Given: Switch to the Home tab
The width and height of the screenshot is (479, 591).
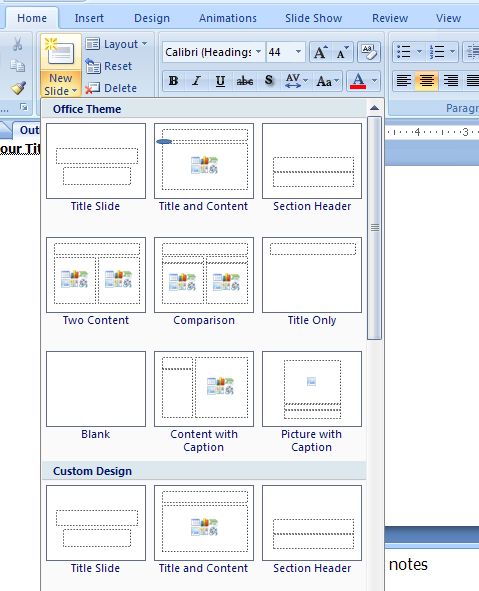Looking at the screenshot, I should pyautogui.click(x=32, y=18).
